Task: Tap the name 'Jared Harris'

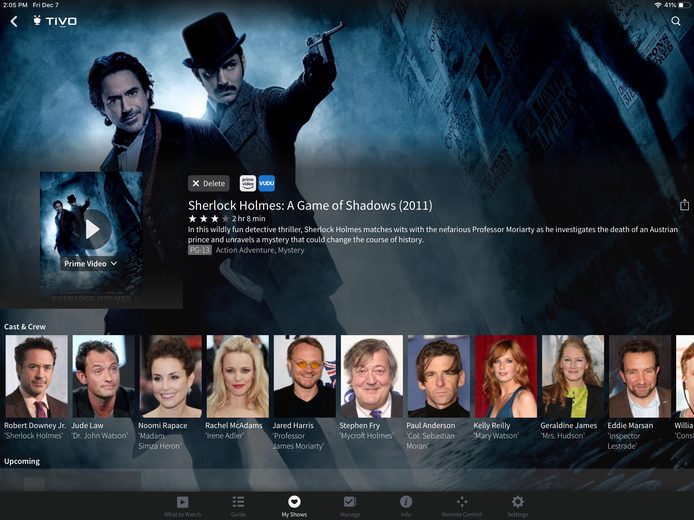Action: tap(293, 425)
